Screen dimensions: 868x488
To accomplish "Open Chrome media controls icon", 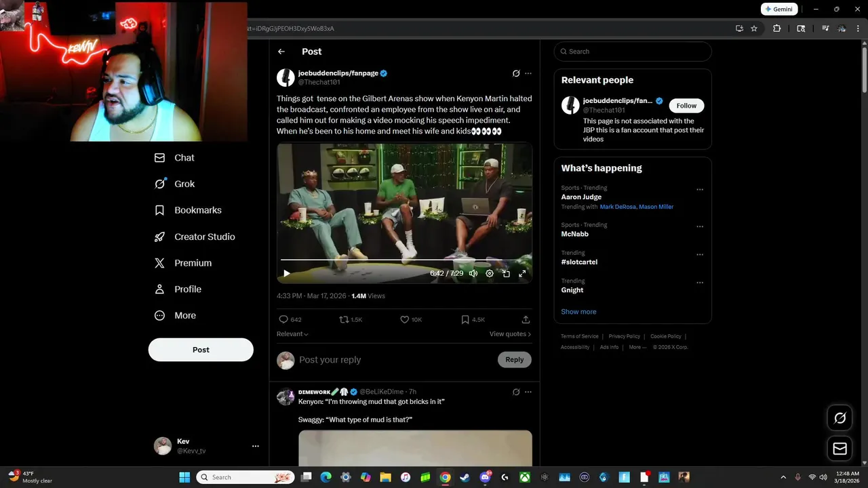I will pos(825,28).
